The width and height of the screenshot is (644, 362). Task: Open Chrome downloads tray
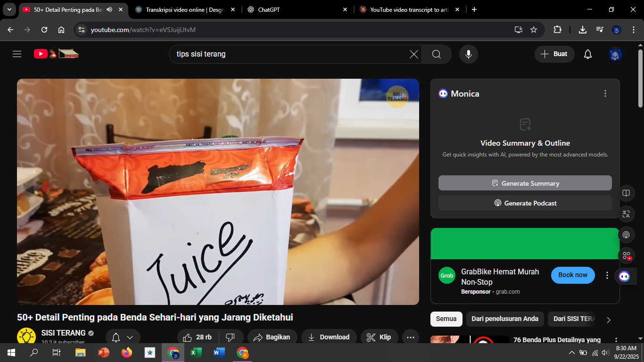click(583, 30)
